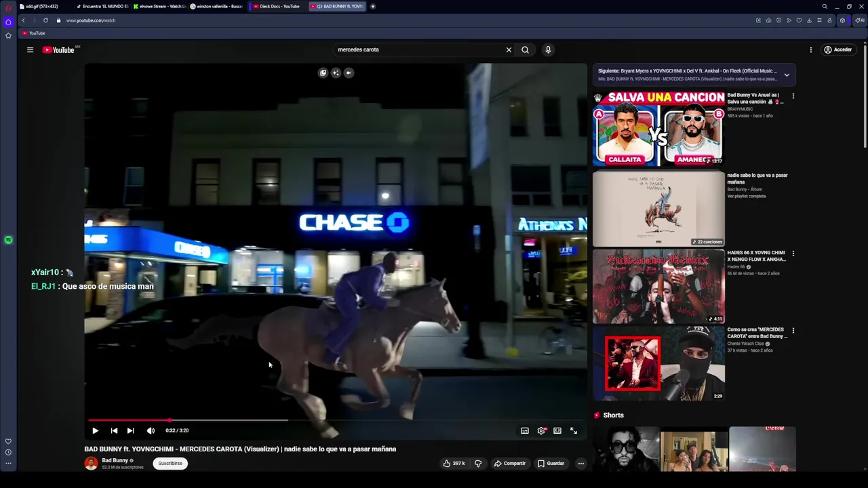Open sidebar history clock icon
The height and width of the screenshot is (488, 868).
tap(8, 452)
